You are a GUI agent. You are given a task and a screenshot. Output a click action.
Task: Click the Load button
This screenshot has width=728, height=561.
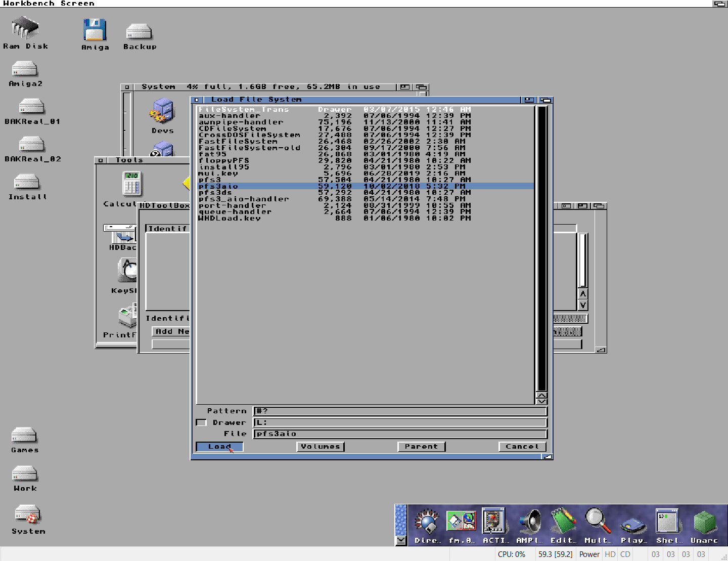click(219, 447)
